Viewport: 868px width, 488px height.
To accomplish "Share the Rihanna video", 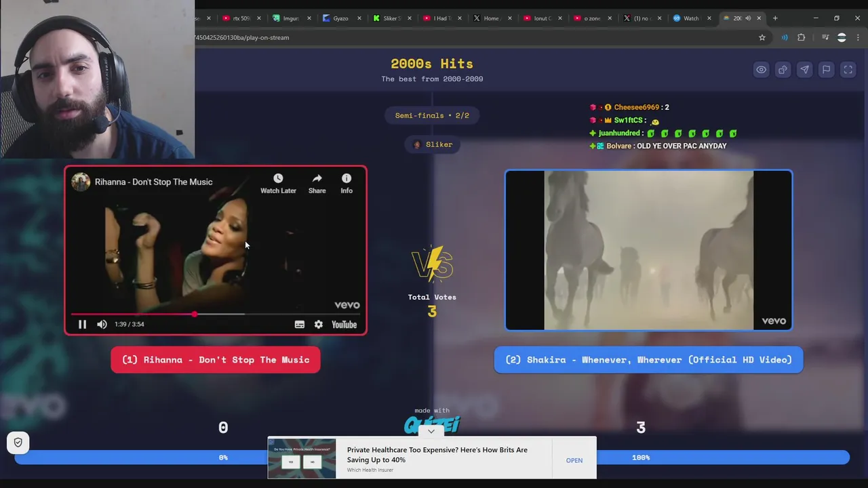I will click(317, 184).
